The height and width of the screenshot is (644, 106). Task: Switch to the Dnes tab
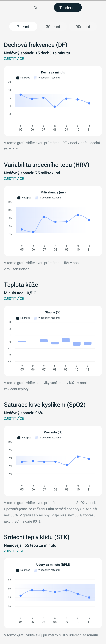[38, 8]
